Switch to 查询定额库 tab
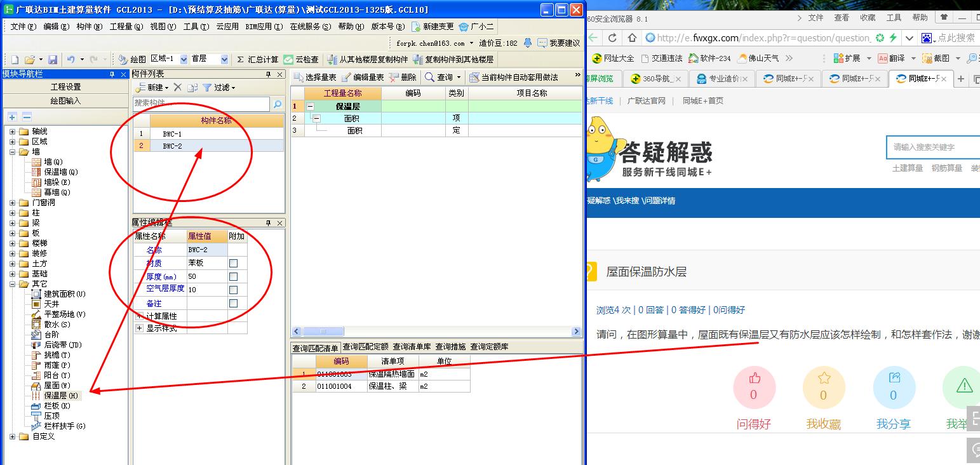The height and width of the screenshot is (465, 980). point(489,347)
